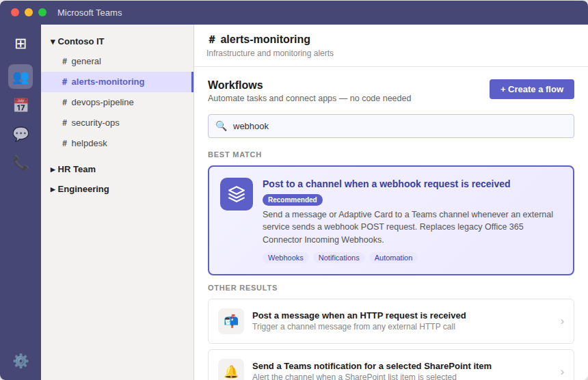This screenshot has width=588, height=380.
Task: Open the Calendar icon in sidebar
Action: [x=21, y=105]
